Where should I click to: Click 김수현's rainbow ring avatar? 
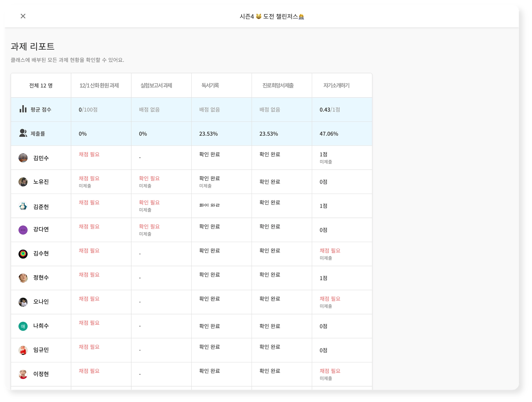point(23,254)
